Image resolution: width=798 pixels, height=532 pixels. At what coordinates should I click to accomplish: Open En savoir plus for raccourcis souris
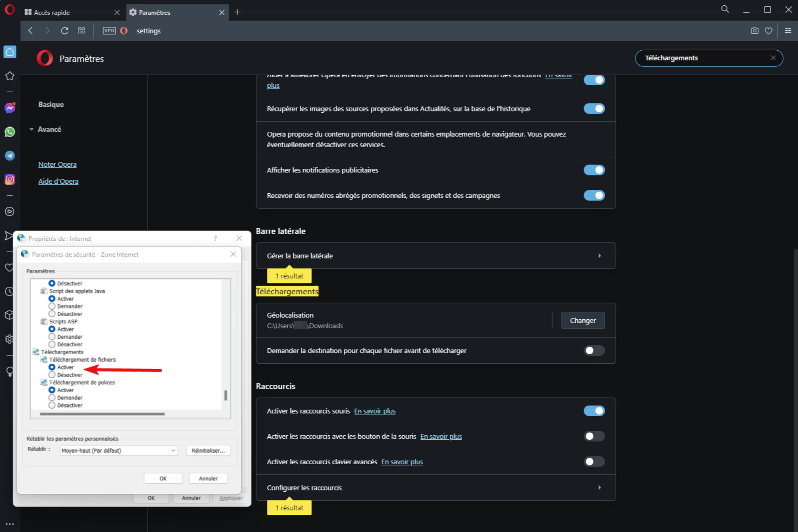click(375, 411)
